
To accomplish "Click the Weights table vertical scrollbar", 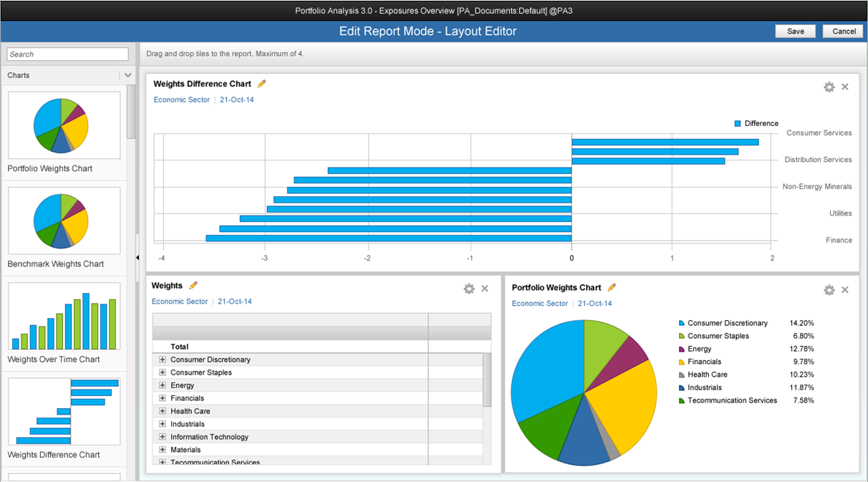I will (487, 380).
